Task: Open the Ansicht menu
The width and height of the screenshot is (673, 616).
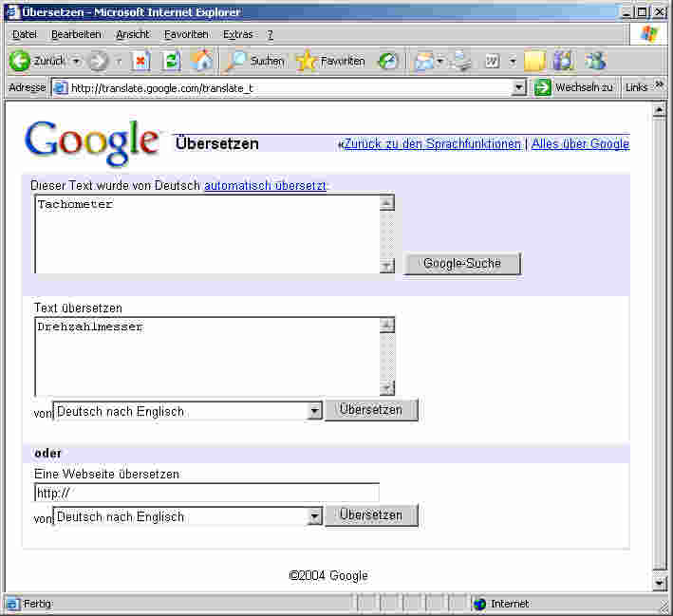Action: (133, 34)
